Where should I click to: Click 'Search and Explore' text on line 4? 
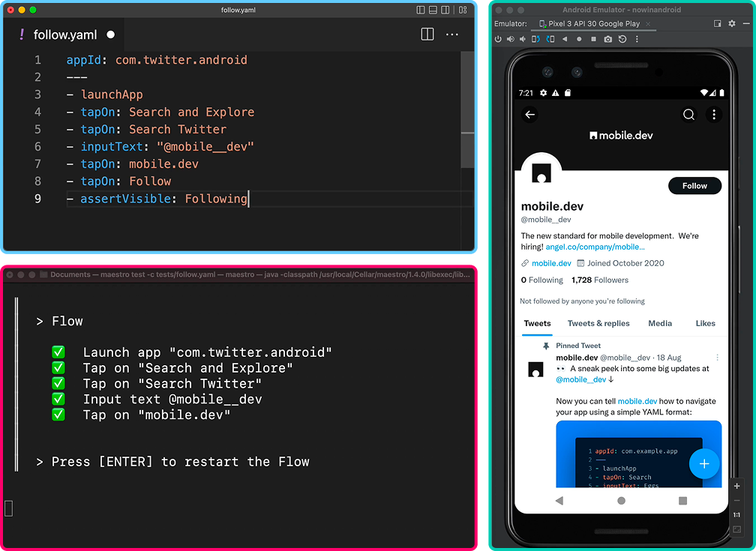click(x=191, y=112)
